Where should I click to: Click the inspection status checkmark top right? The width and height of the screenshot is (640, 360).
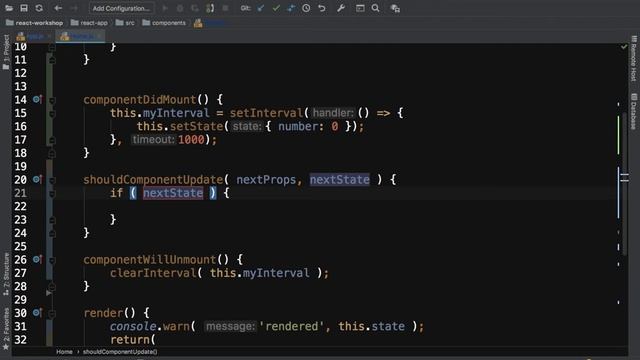click(624, 47)
